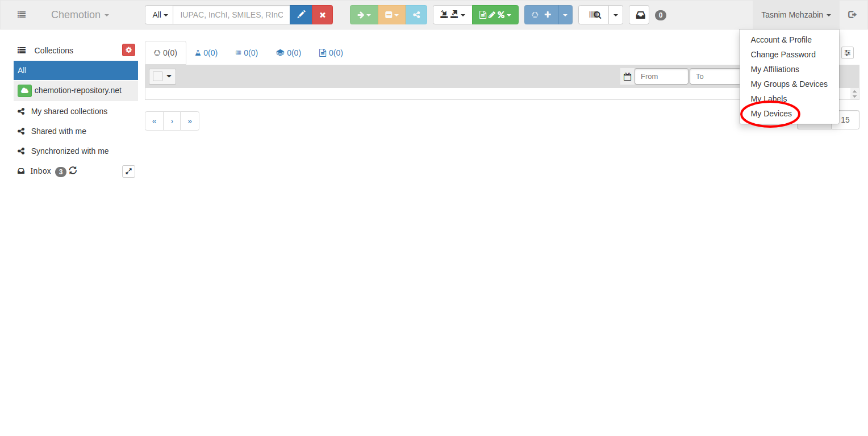This screenshot has height=436, width=868.
Task: Open list settings with the sliders icon
Action: tap(847, 53)
